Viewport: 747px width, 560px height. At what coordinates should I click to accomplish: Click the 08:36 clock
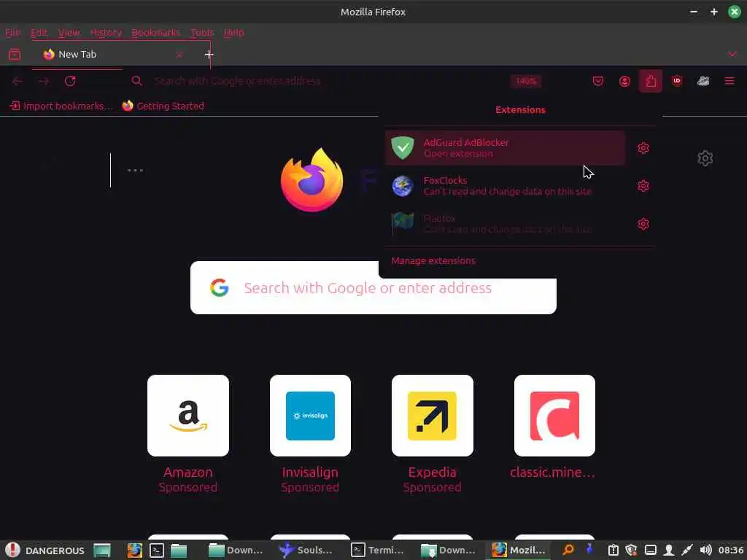pyautogui.click(x=731, y=550)
